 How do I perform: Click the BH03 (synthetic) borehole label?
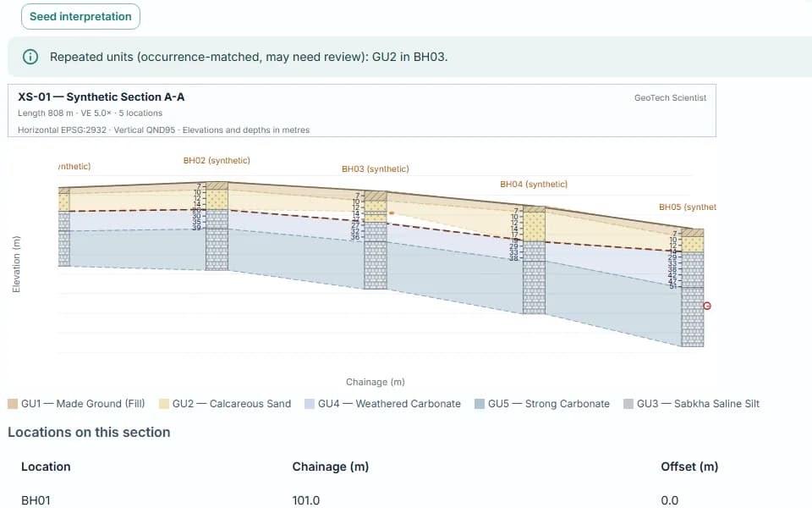coord(376,169)
